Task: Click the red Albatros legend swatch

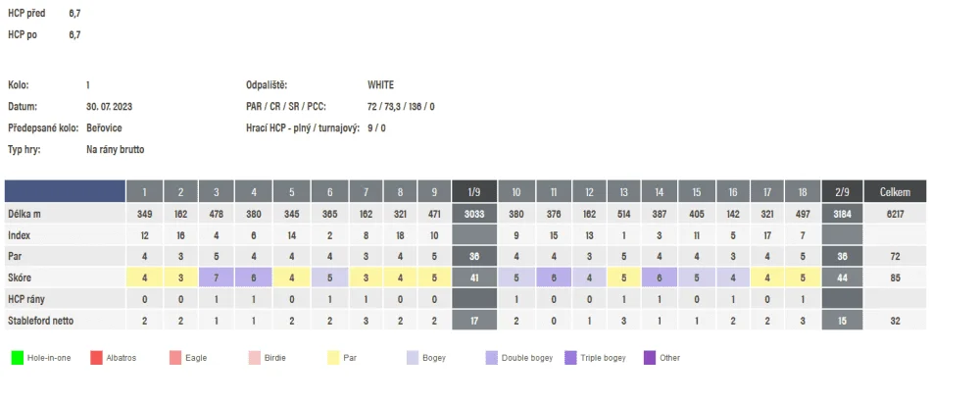Action: click(x=96, y=358)
